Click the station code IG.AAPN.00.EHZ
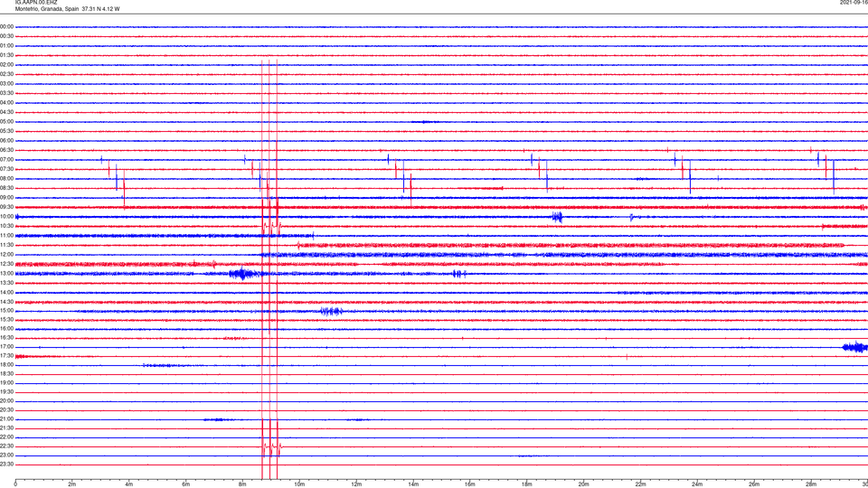868x488 pixels. tap(36, 3)
